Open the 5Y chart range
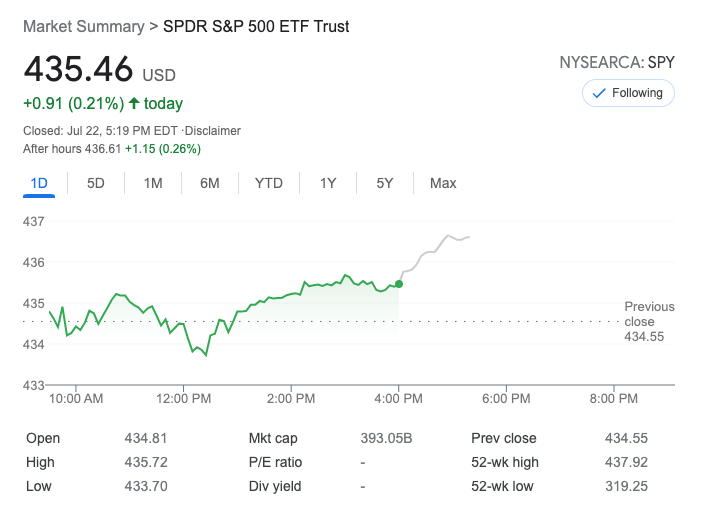 385,183
